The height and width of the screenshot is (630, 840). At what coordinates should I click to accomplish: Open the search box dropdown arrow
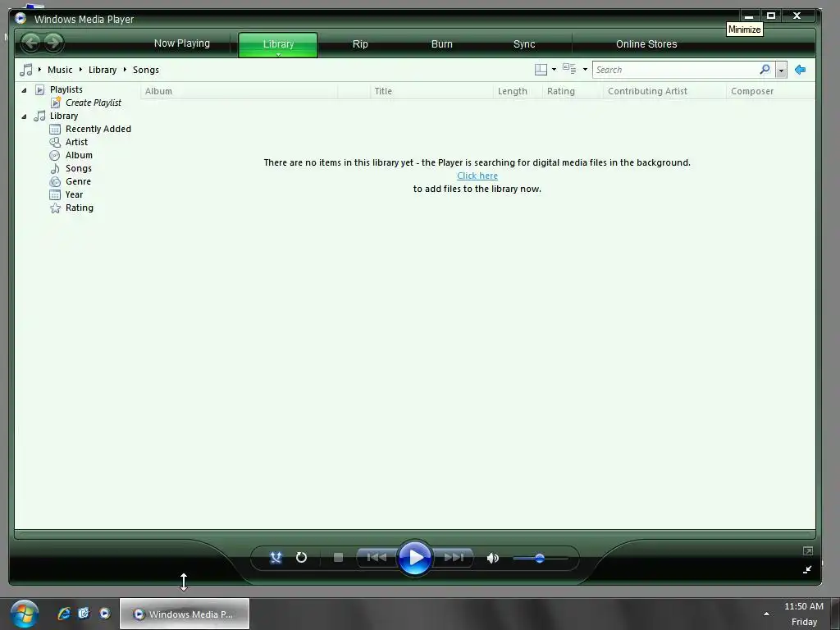pyautogui.click(x=781, y=71)
